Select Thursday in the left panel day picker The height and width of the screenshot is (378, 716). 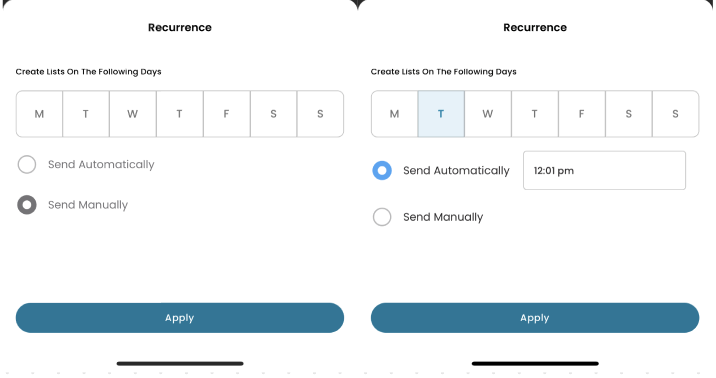179,114
